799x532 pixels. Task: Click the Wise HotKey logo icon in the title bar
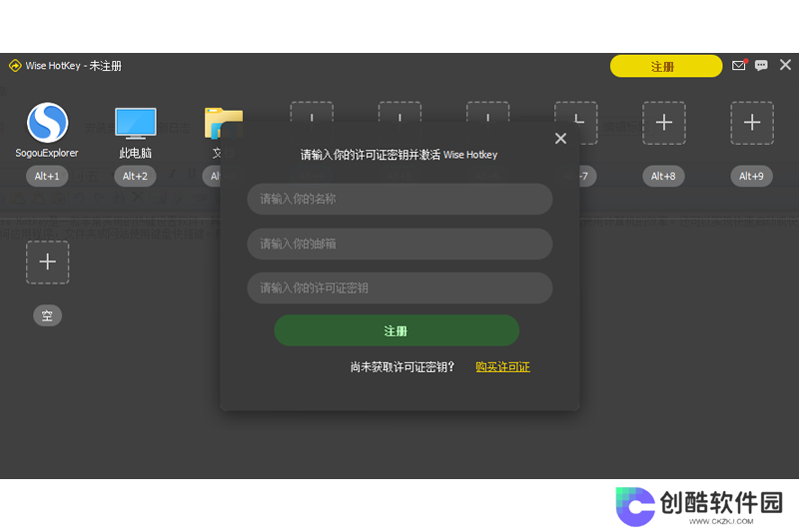pyautogui.click(x=15, y=66)
